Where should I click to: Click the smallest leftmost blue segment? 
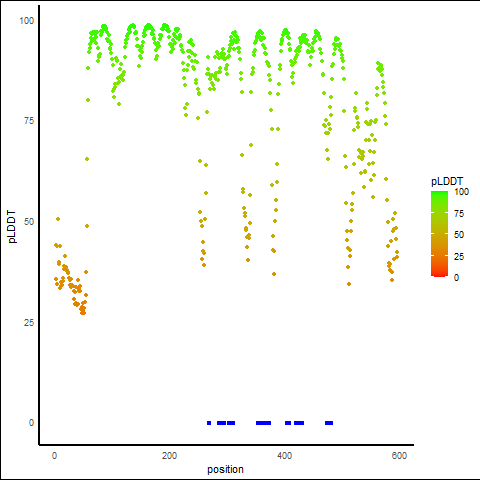coord(209,423)
